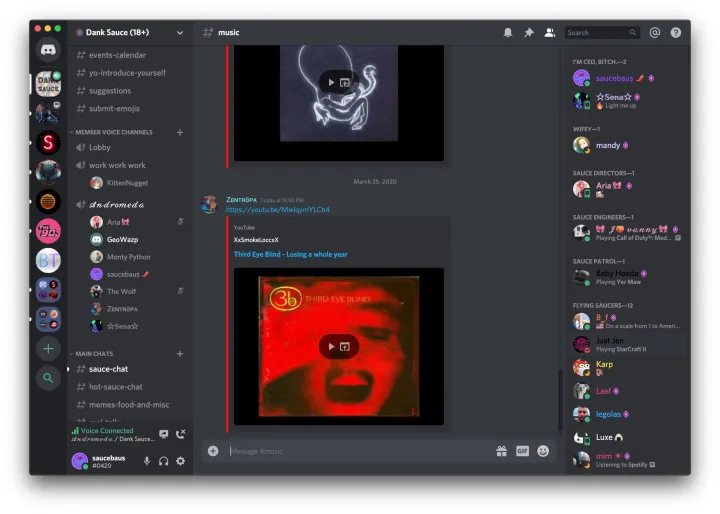The image size is (720, 514).
Task: Toggle headphones deafen
Action: coord(163,461)
